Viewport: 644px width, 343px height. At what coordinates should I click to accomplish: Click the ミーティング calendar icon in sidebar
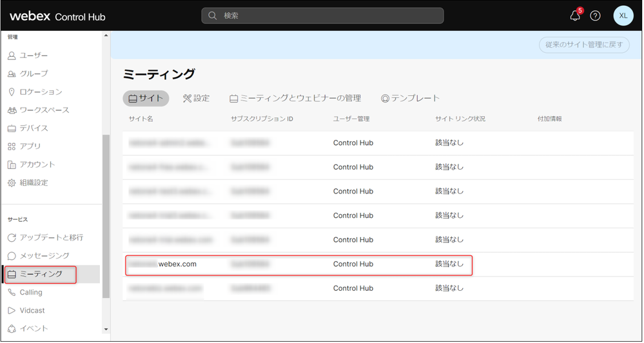point(12,274)
